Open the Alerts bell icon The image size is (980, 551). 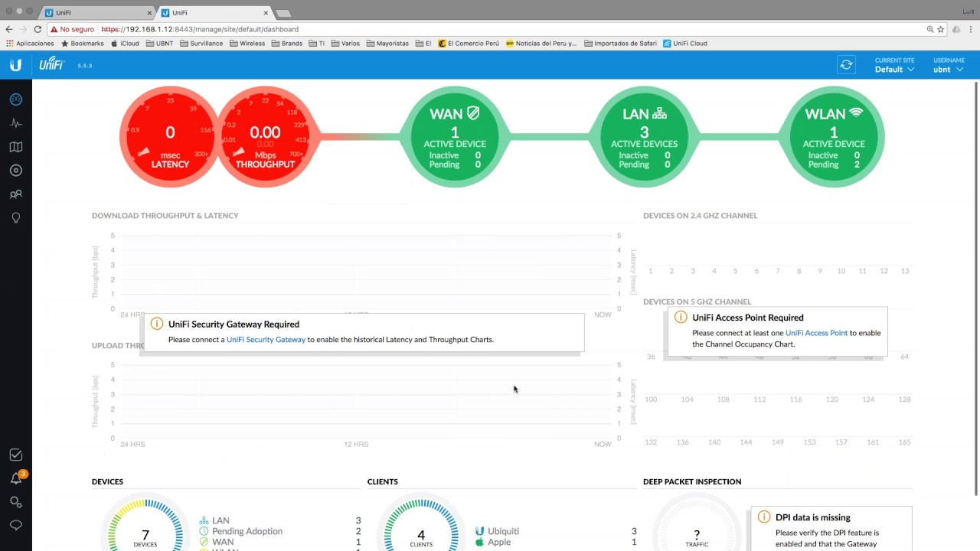point(16,479)
